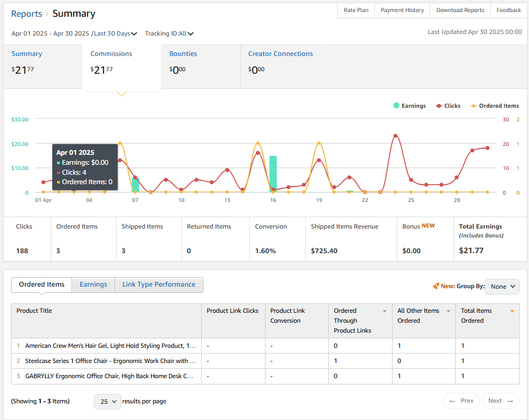
Task: Click the Ordered Items peak on Apr 19
Action: coord(319,143)
